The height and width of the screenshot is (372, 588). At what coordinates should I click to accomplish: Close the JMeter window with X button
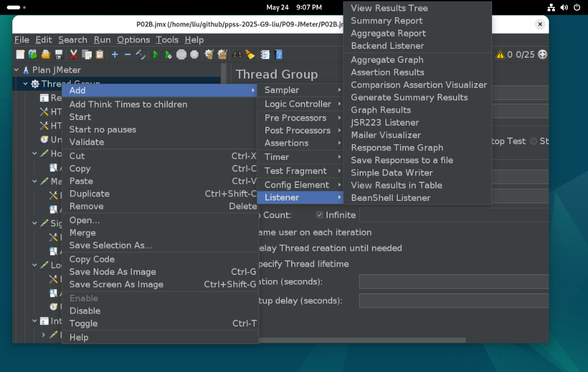pyautogui.click(x=540, y=24)
